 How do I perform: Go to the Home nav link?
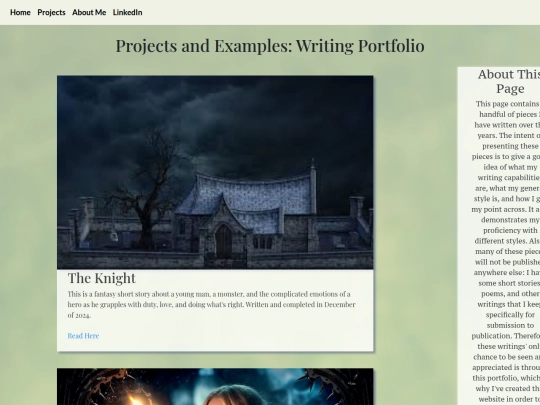pyautogui.click(x=20, y=12)
